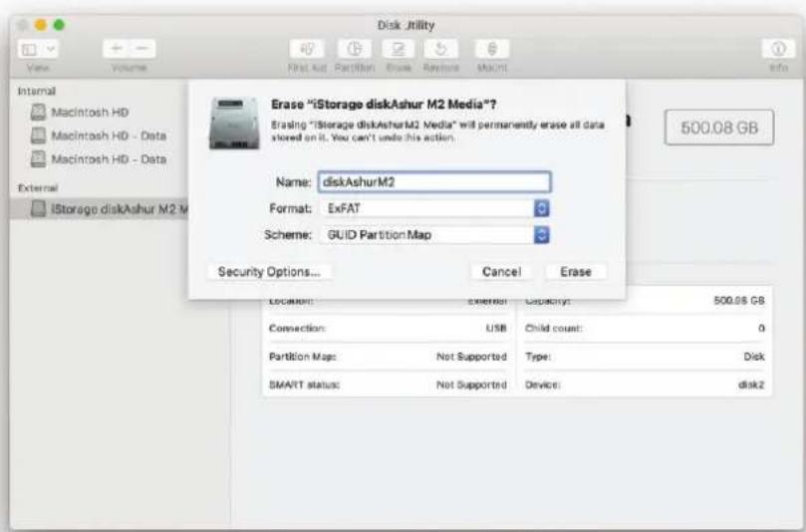806x532 pixels.
Task: Click the Capacity 500.08 GB value
Action: [738, 301]
